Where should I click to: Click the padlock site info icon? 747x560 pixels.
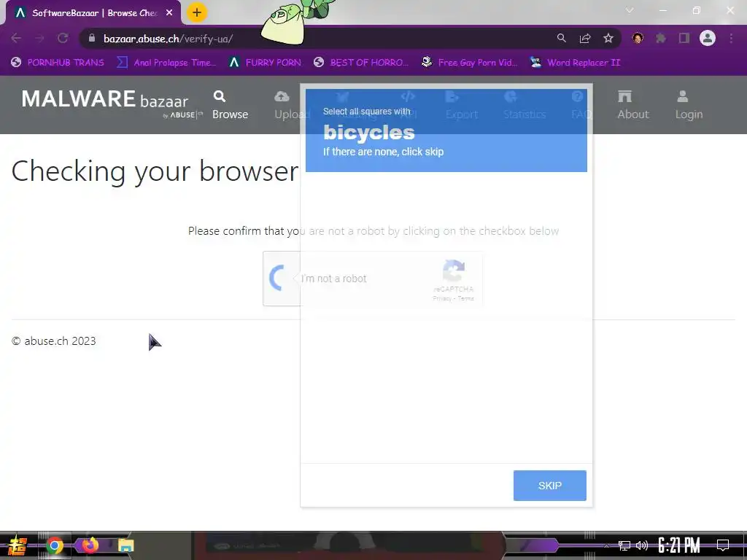pos(92,39)
